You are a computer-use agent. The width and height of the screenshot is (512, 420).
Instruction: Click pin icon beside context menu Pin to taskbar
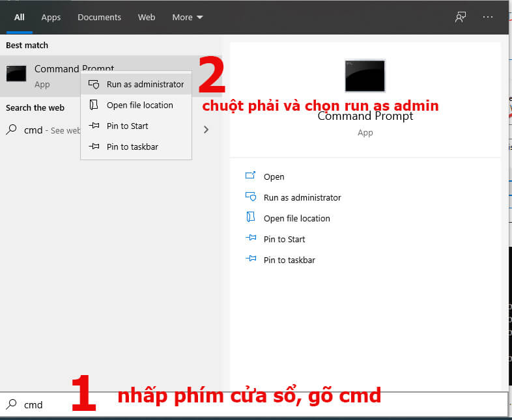pos(94,147)
